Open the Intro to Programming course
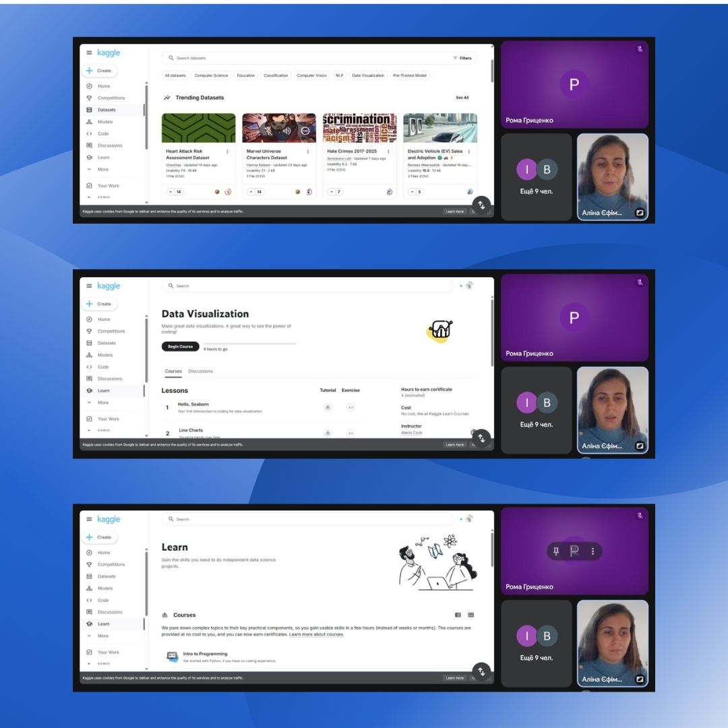Screen dimensions: 728x728 [x=205, y=654]
